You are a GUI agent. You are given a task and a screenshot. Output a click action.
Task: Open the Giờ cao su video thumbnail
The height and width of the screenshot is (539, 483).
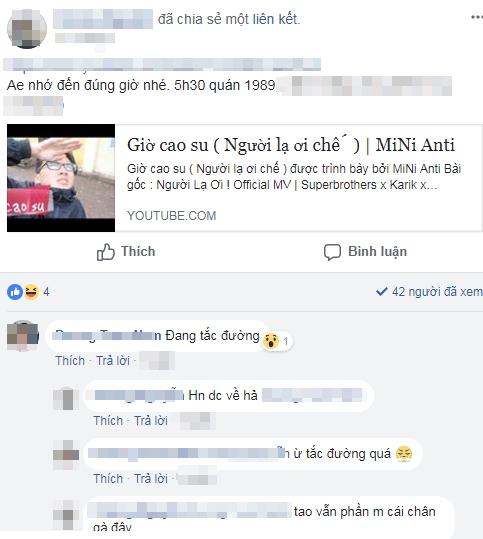coord(61,178)
